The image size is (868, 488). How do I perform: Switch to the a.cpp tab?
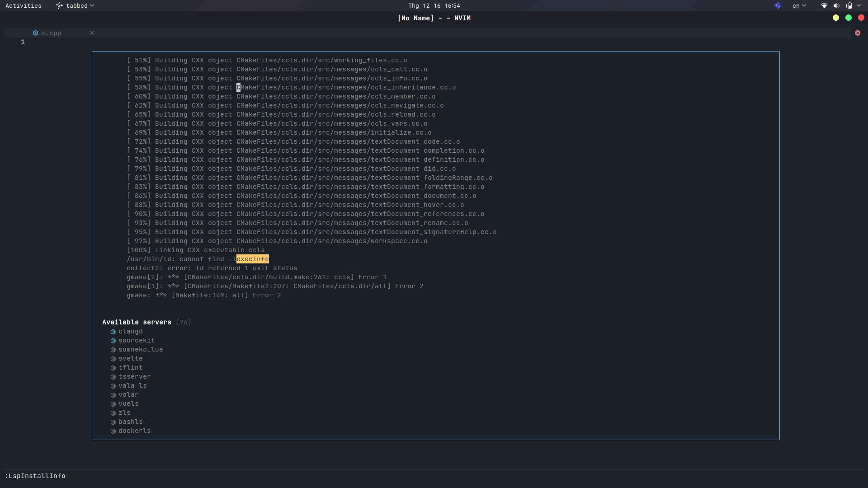pyautogui.click(x=52, y=33)
